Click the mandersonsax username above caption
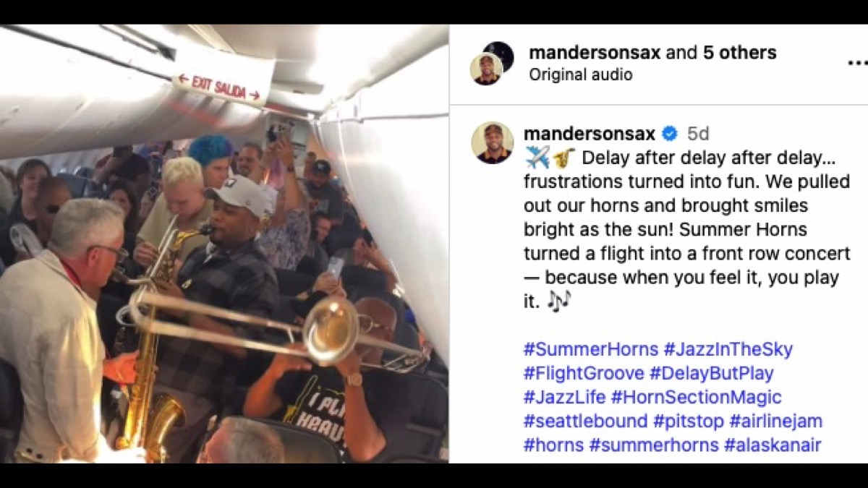The width and height of the screenshot is (868, 488). pyautogui.click(x=590, y=134)
